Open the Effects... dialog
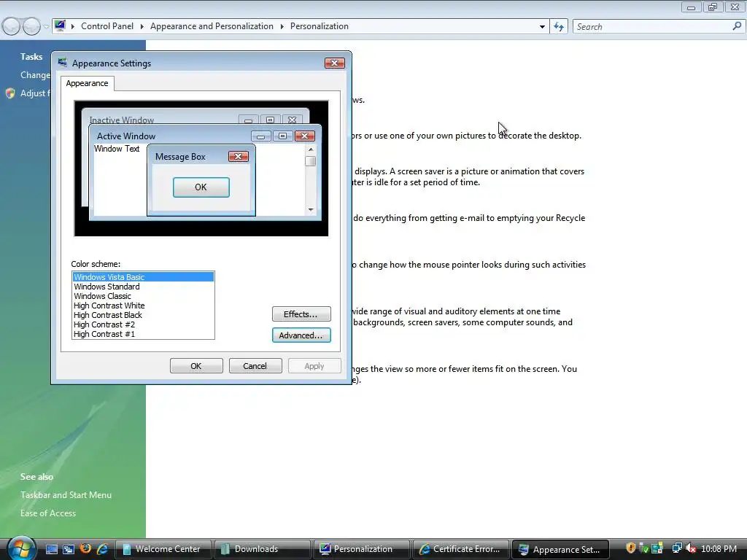Image resolution: width=747 pixels, height=560 pixels. coord(301,314)
